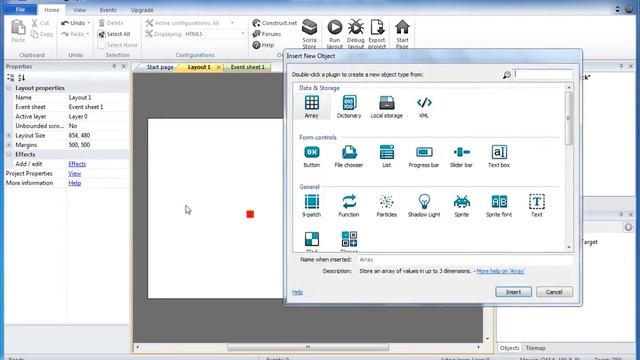The height and width of the screenshot is (360, 640).
Task: Select the File chooser plugin
Action: (x=349, y=156)
